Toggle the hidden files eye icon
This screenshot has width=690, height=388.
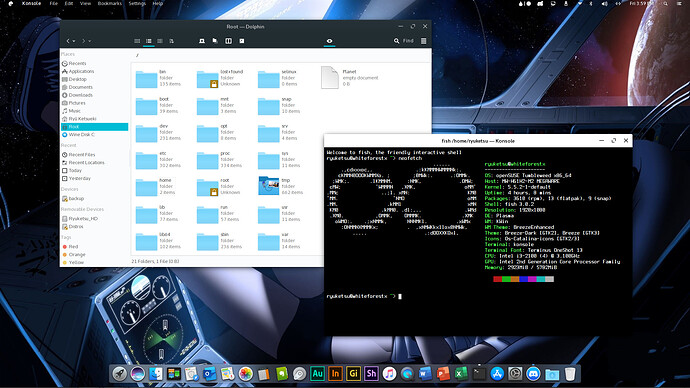pyautogui.click(x=329, y=41)
